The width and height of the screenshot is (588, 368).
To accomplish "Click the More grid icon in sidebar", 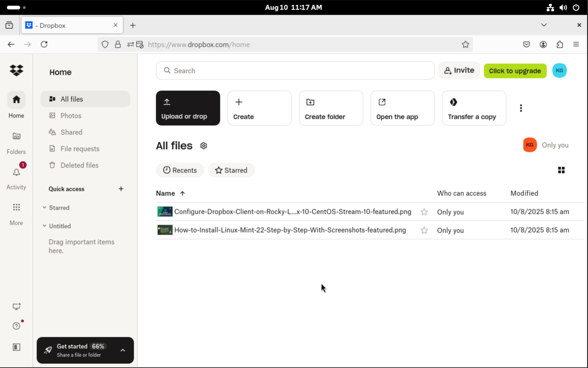I will pos(16,207).
